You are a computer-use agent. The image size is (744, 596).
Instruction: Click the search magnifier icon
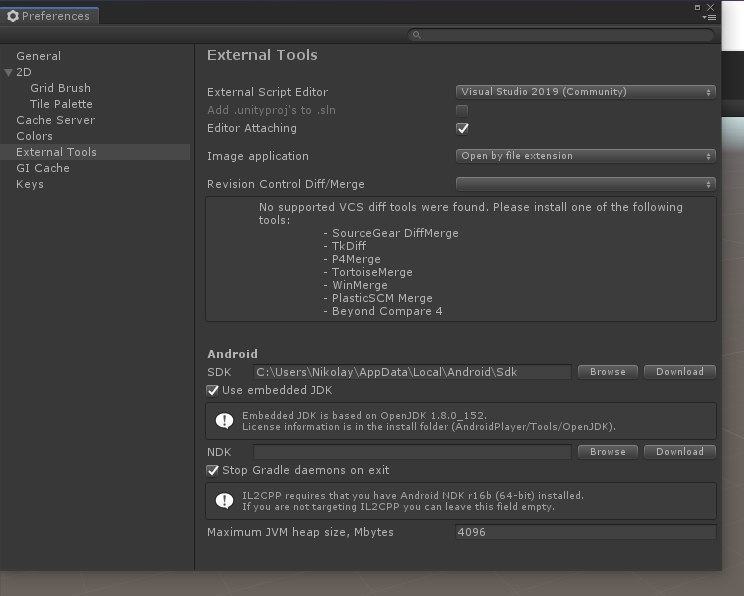point(417,35)
